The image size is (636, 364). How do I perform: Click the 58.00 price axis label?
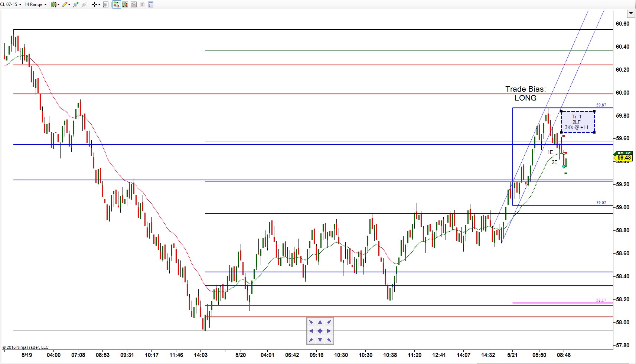623,322
